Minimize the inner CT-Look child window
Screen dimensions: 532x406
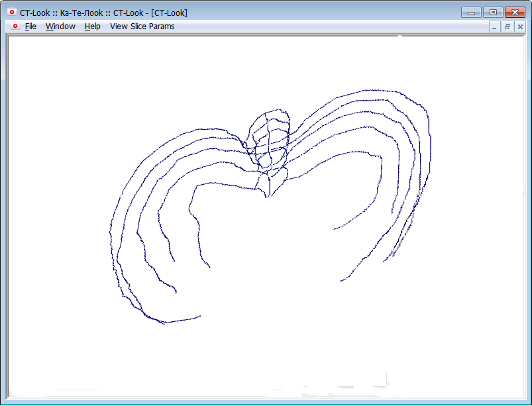(x=494, y=26)
